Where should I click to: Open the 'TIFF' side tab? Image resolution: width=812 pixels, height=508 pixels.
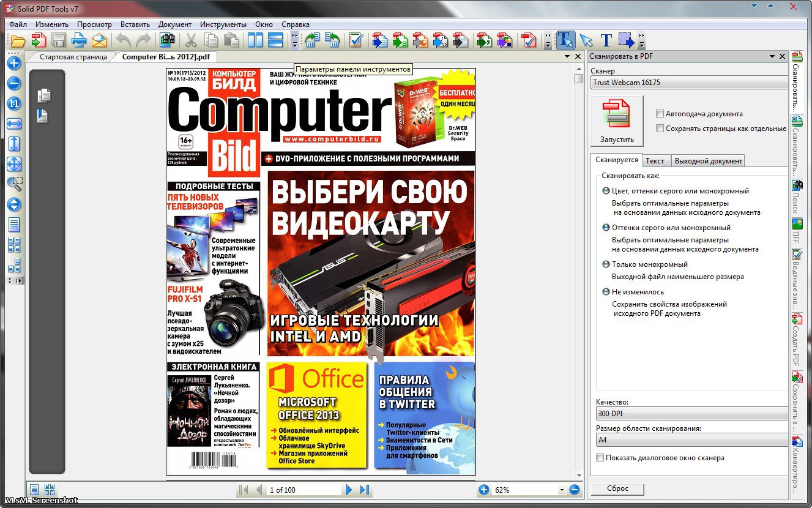click(796, 231)
